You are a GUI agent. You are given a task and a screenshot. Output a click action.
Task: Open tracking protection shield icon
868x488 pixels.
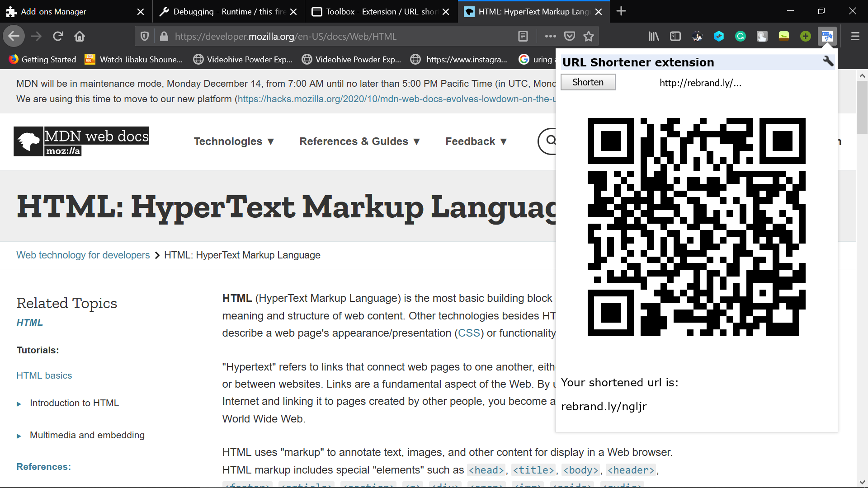click(145, 36)
